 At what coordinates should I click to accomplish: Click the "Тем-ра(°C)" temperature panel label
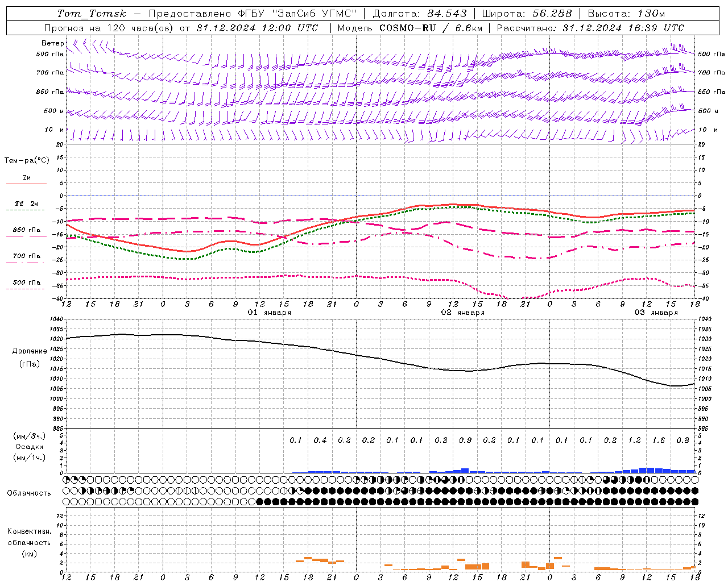coord(27,161)
